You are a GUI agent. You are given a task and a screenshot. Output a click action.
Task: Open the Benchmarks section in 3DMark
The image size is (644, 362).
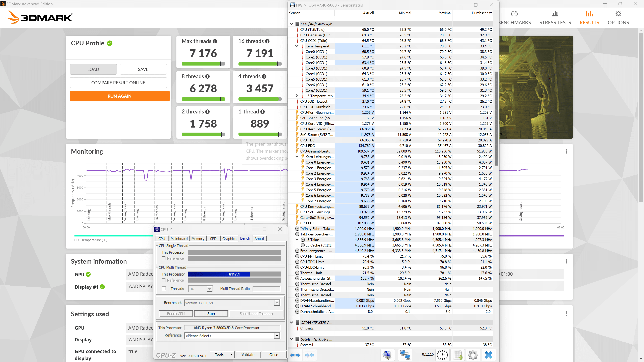pyautogui.click(x=515, y=17)
